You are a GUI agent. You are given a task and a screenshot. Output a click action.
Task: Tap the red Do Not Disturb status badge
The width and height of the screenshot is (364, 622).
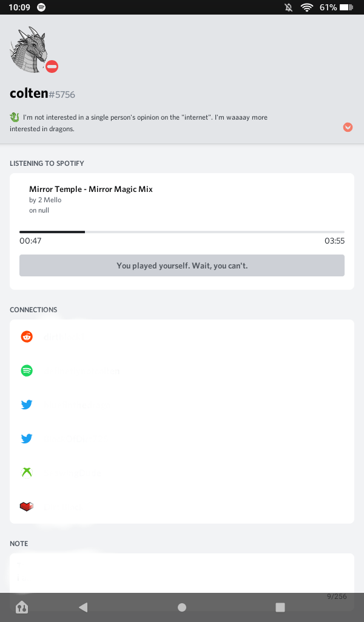click(x=52, y=67)
